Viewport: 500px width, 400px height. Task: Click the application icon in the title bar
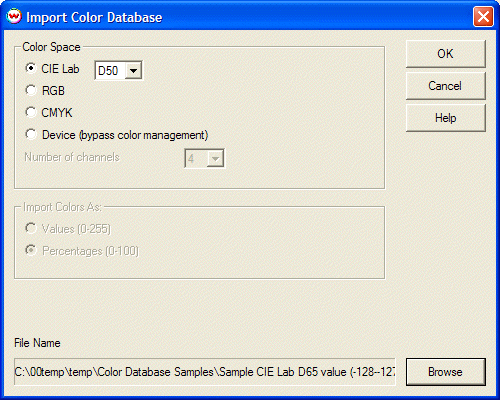click(x=14, y=16)
